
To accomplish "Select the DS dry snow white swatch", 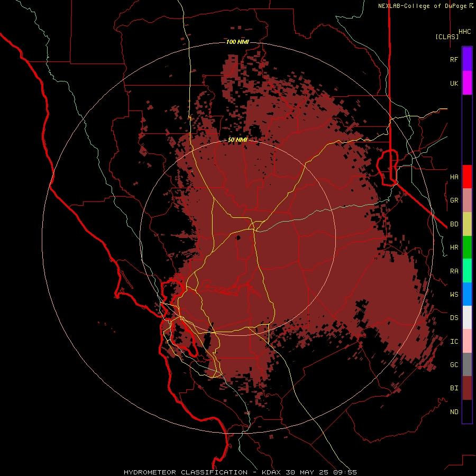I will click(x=467, y=317).
